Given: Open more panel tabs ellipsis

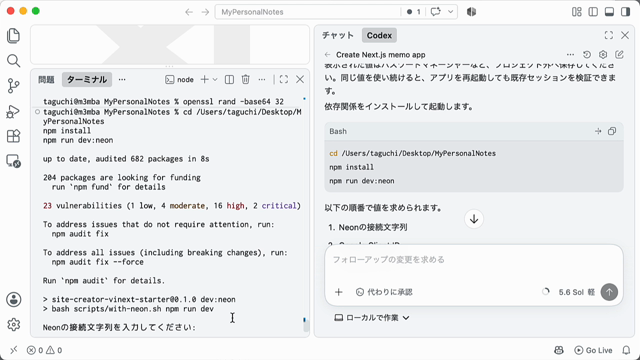Looking at the screenshot, I should pyautogui.click(x=122, y=80).
